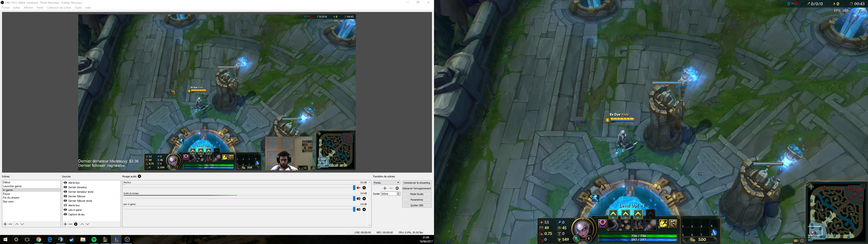Open transition properties gear icon
This screenshot has width=868, height=244.
click(x=397, y=188)
